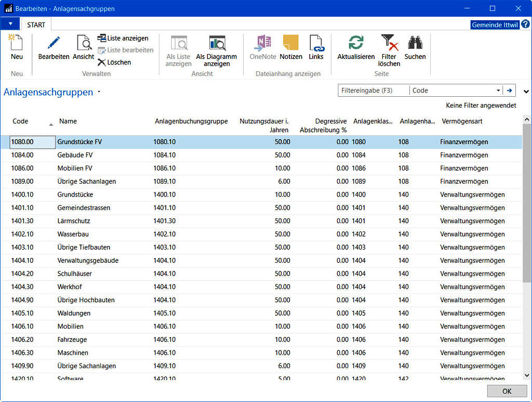
Task: Select the code cell 1080.00
Action: coord(32,142)
